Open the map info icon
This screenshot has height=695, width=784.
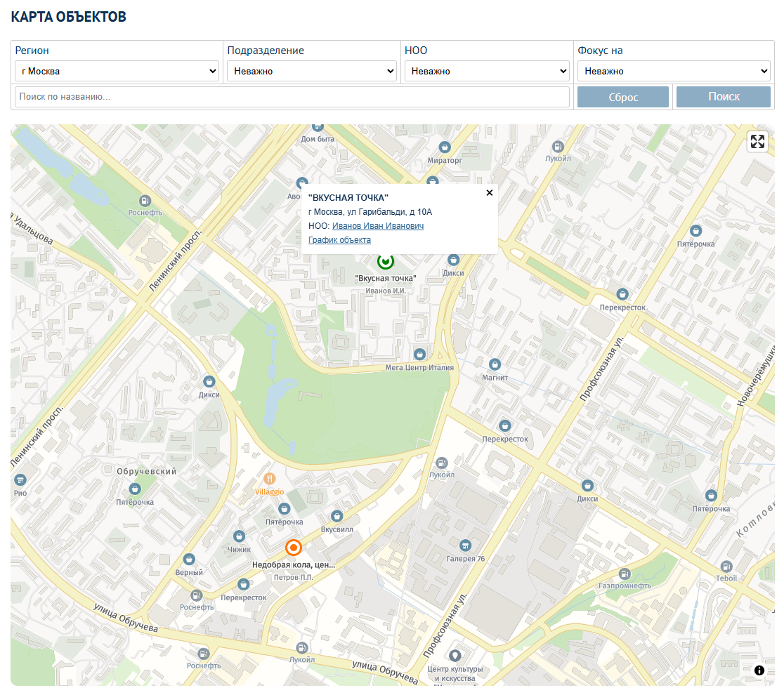759,670
